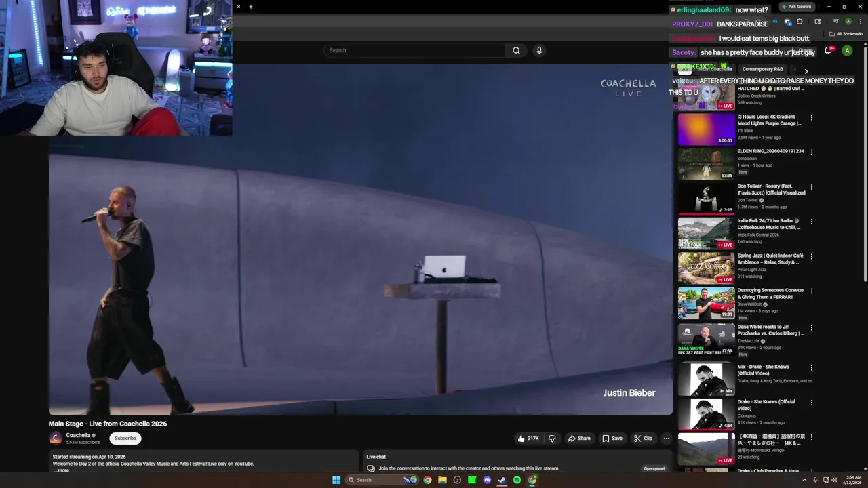The height and width of the screenshot is (488, 868).
Task: Subscribe to the Coachella channel
Action: pos(125,439)
